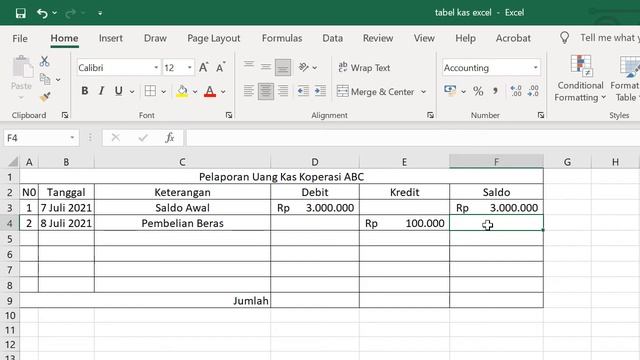
Task: Click the formula bar input area
Action: click(412, 138)
